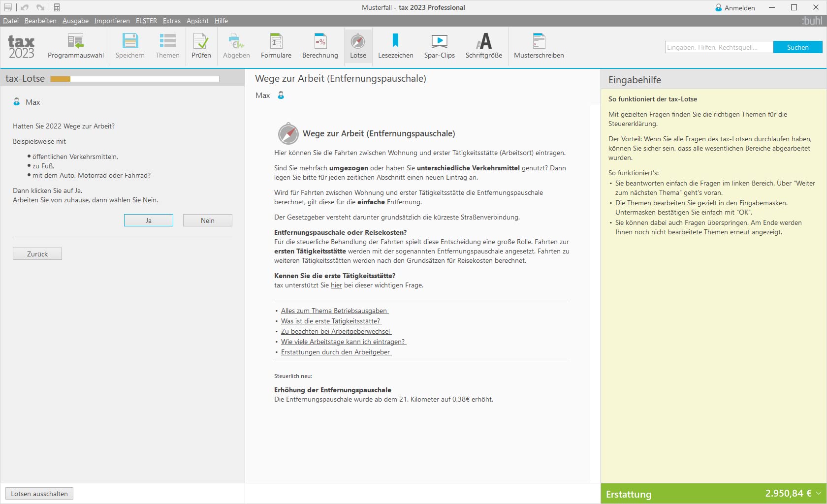Open 'Zu beachten bei Arbeitgeberwechsel' link
The height and width of the screenshot is (504, 827).
[336, 331]
